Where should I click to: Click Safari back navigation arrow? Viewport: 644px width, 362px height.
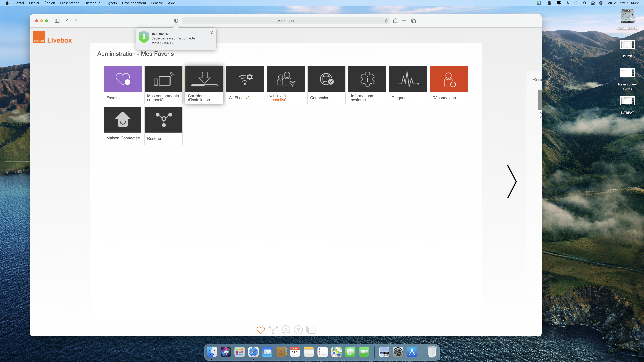click(67, 21)
